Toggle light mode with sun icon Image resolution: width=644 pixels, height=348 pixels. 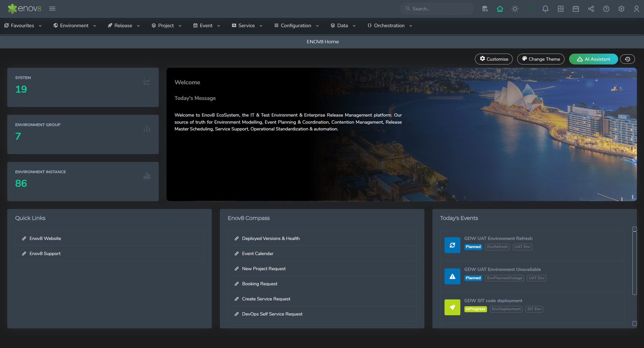515,9
